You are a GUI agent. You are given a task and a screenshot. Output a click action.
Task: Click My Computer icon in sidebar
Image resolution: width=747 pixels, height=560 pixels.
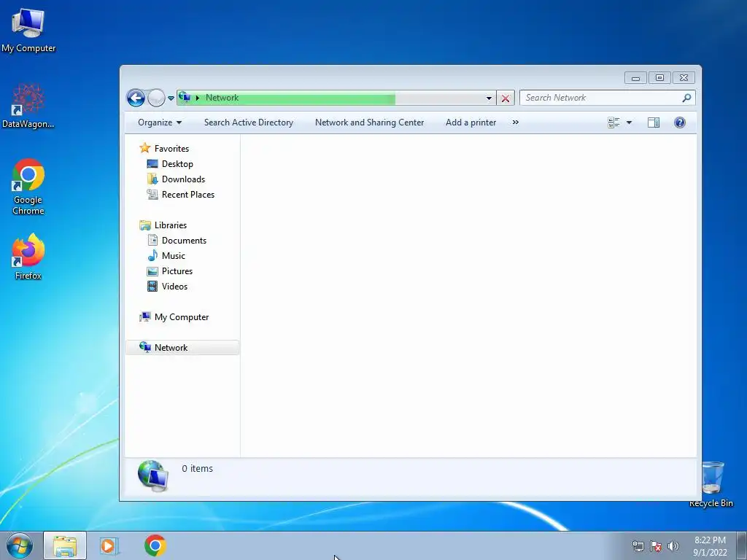pyautogui.click(x=145, y=316)
